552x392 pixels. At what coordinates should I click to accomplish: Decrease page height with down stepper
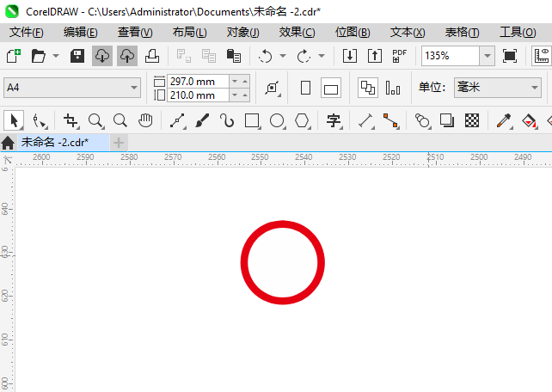(x=235, y=95)
